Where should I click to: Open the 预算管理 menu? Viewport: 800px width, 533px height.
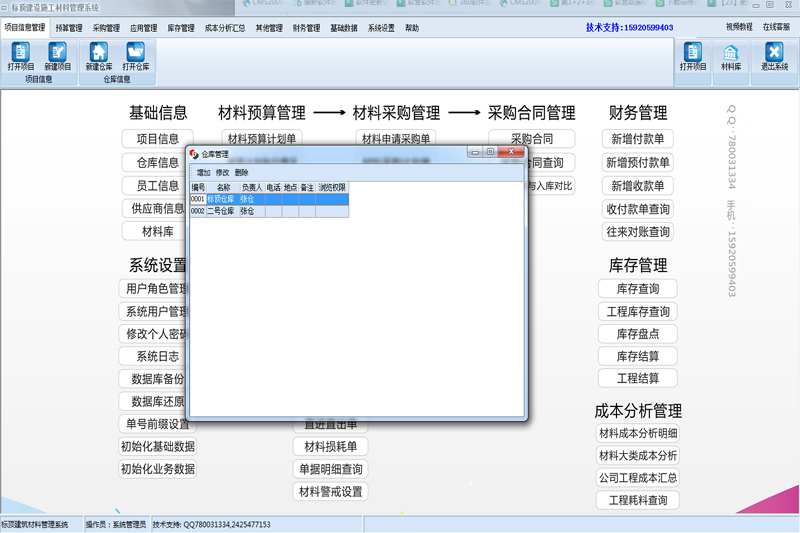pos(69,28)
